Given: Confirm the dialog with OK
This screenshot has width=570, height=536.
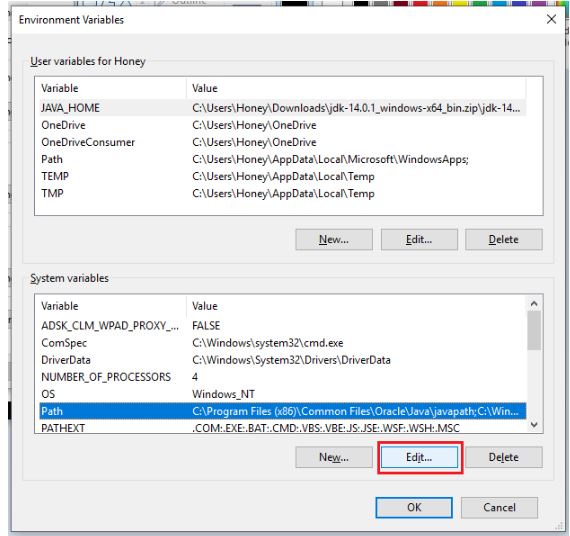Looking at the screenshot, I should pyautogui.click(x=414, y=507).
